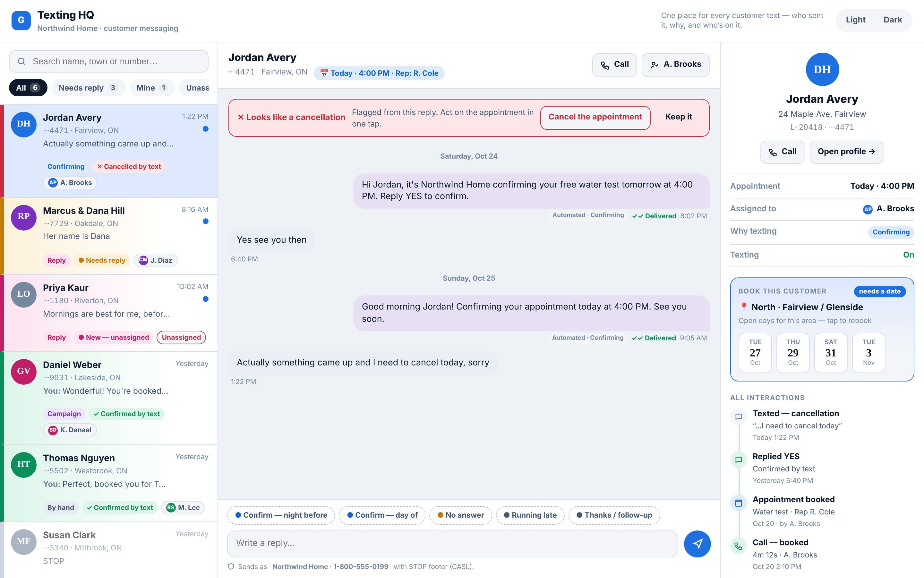
Task: Click the HT avatar for Thomas Nguyen
Action: click(24, 464)
